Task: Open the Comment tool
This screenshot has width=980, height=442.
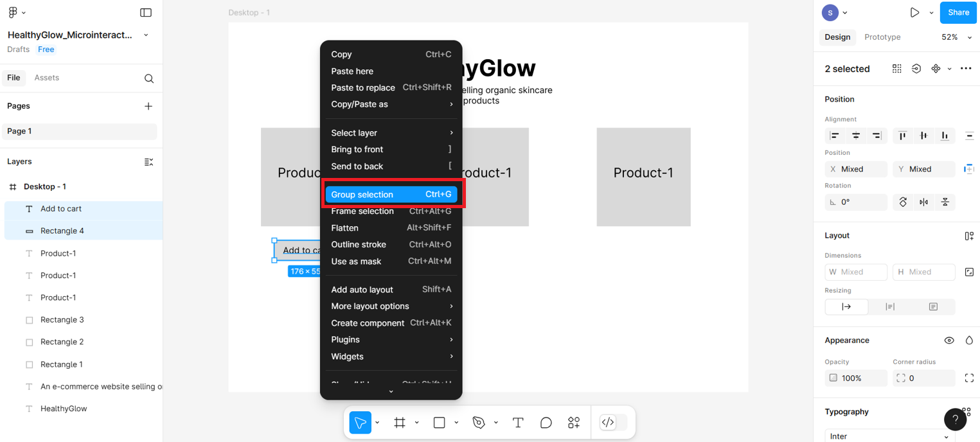Action: click(x=546, y=423)
